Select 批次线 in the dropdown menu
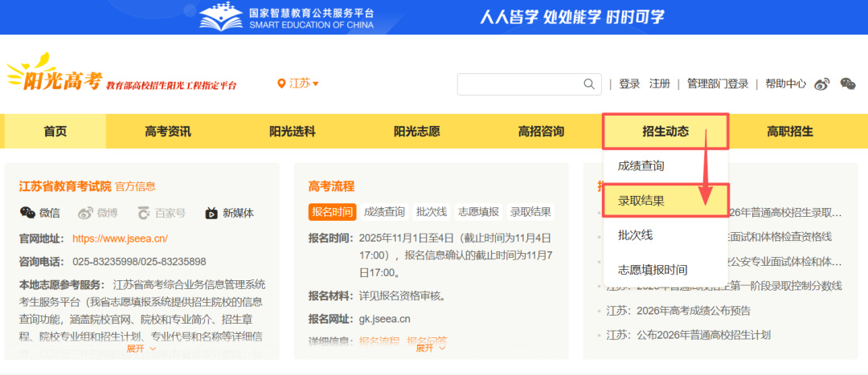This screenshot has width=868, height=375. point(665,235)
